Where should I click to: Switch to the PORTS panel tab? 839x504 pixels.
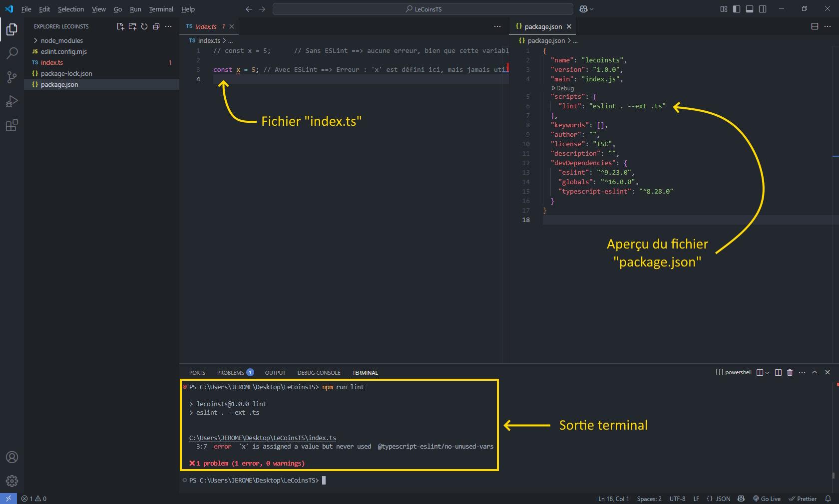point(197,373)
